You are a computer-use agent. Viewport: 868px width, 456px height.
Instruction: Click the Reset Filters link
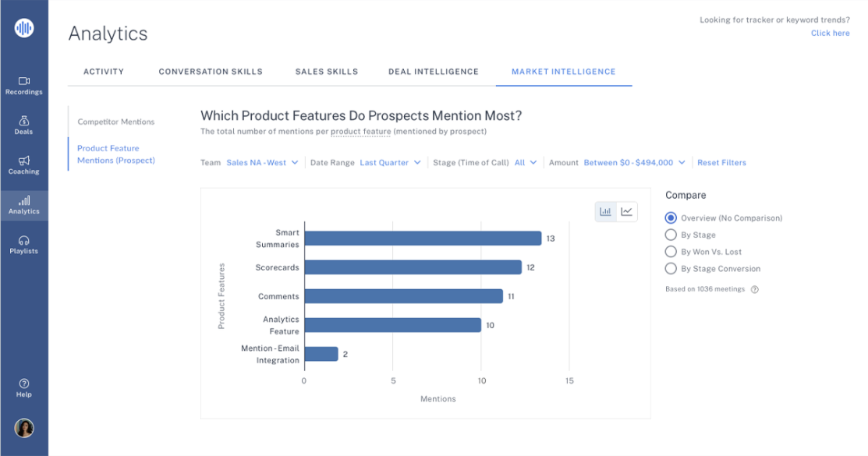pos(721,163)
